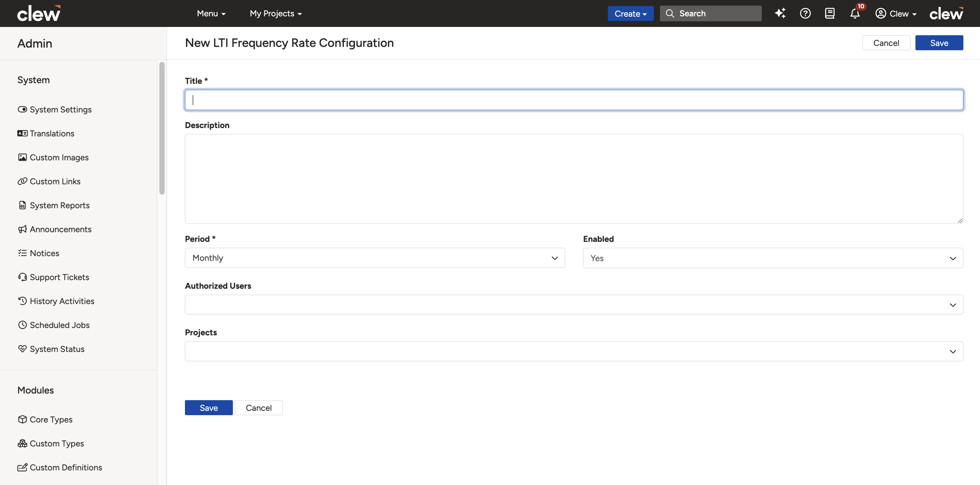980x485 pixels.
Task: Click the search magnifier icon
Action: point(670,13)
